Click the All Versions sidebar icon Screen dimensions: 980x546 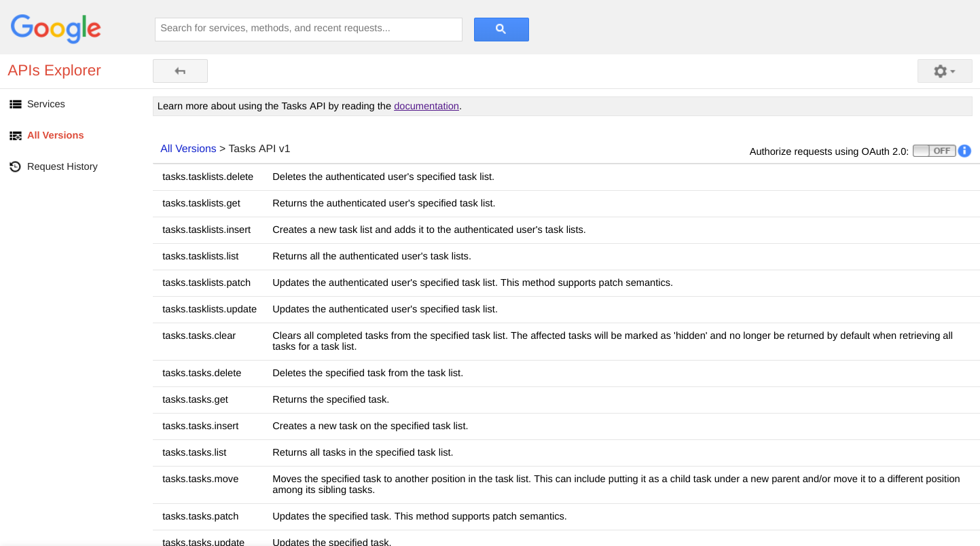point(15,135)
